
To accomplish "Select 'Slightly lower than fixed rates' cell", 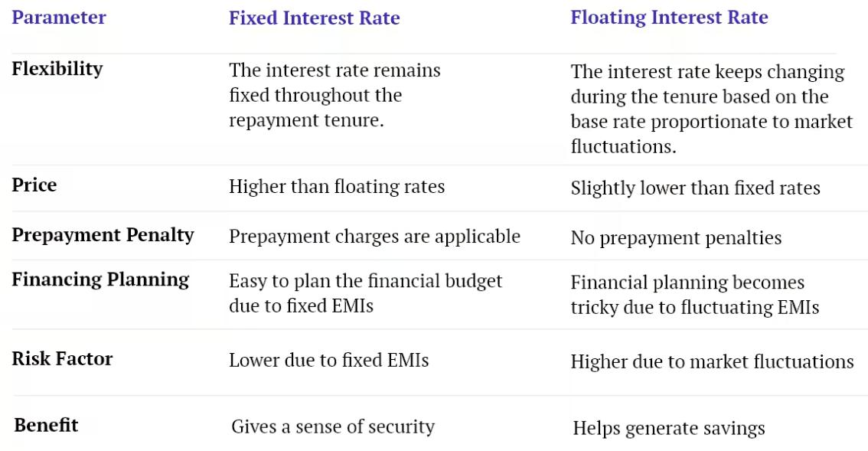I will point(695,188).
